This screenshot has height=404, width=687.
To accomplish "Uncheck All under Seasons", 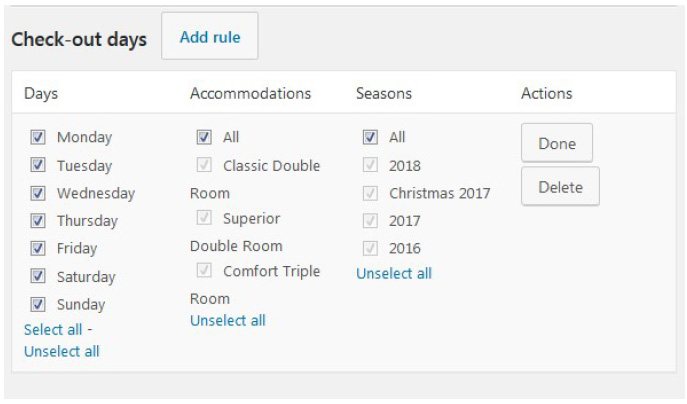I will click(370, 138).
